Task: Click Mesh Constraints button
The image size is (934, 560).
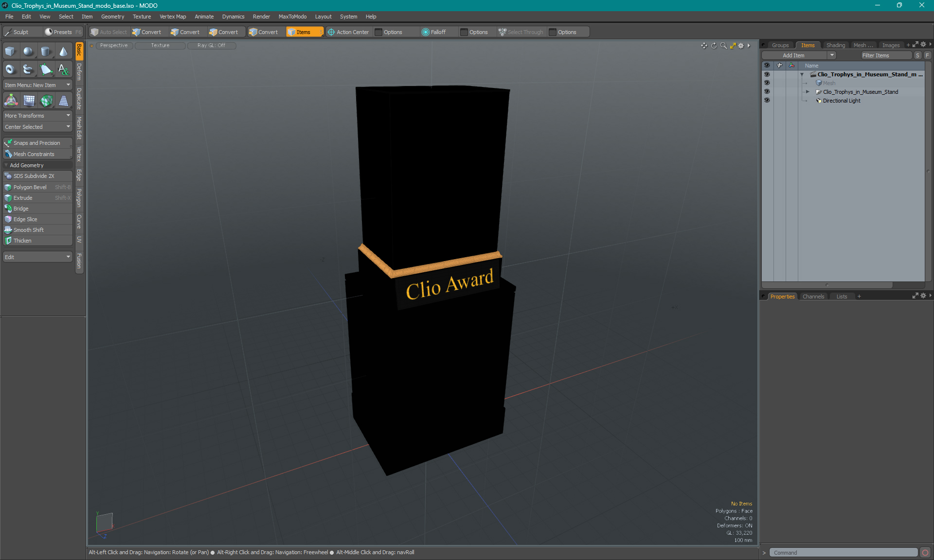Action: point(37,154)
